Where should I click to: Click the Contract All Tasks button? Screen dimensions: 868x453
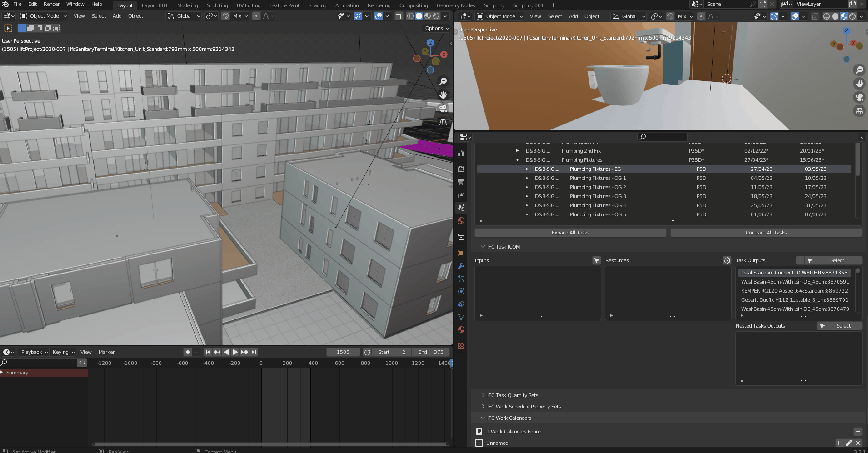click(766, 233)
